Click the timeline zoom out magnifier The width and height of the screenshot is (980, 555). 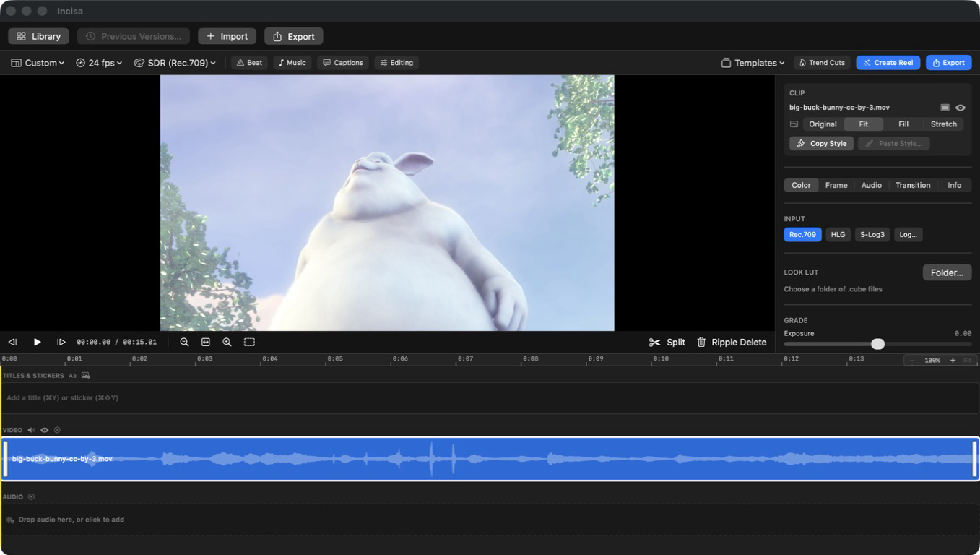point(184,342)
